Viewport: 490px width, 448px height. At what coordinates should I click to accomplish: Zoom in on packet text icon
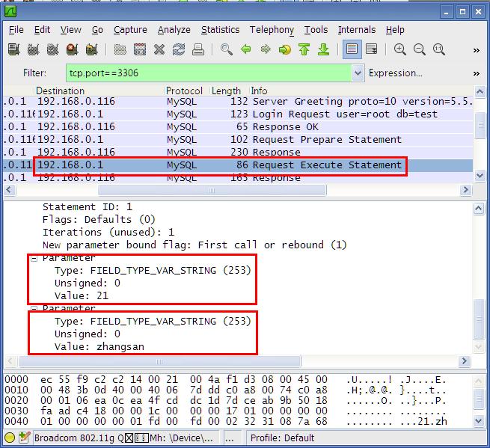point(399,49)
